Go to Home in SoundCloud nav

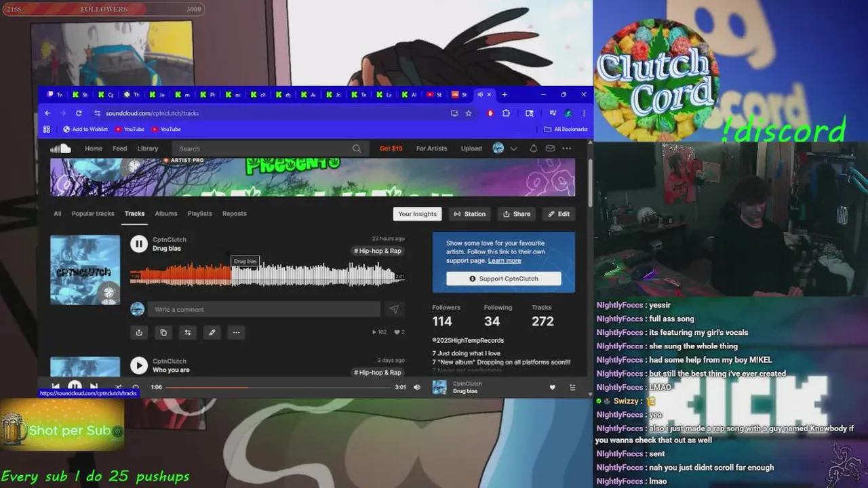point(94,148)
